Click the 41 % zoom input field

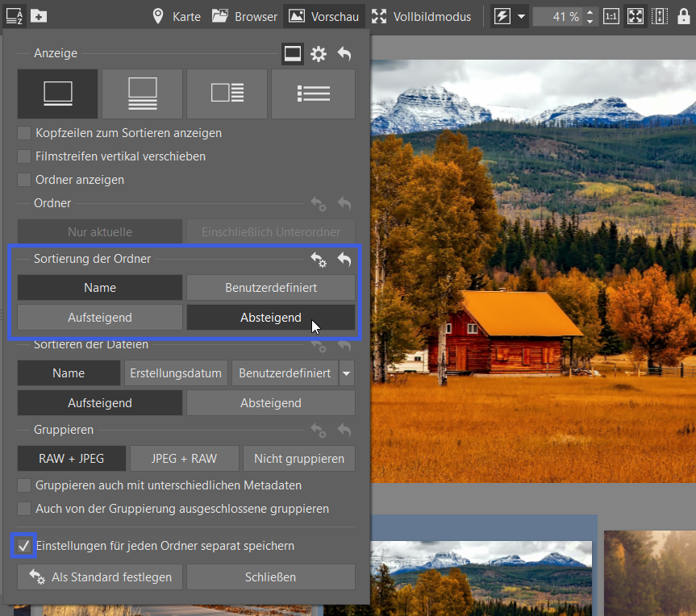click(557, 16)
